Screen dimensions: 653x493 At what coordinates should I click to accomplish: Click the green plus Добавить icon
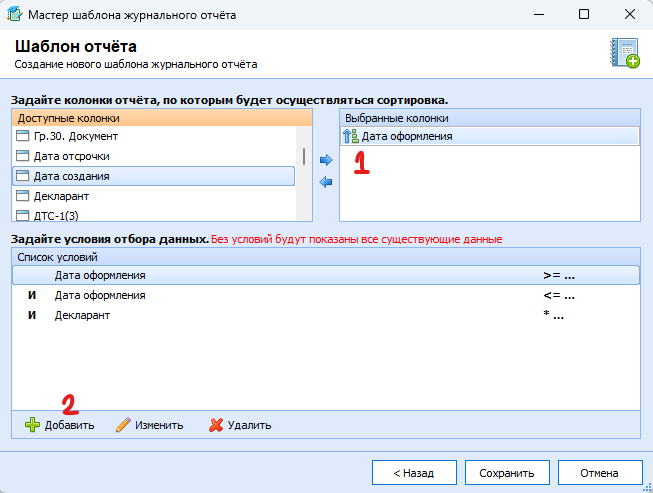tap(32, 425)
